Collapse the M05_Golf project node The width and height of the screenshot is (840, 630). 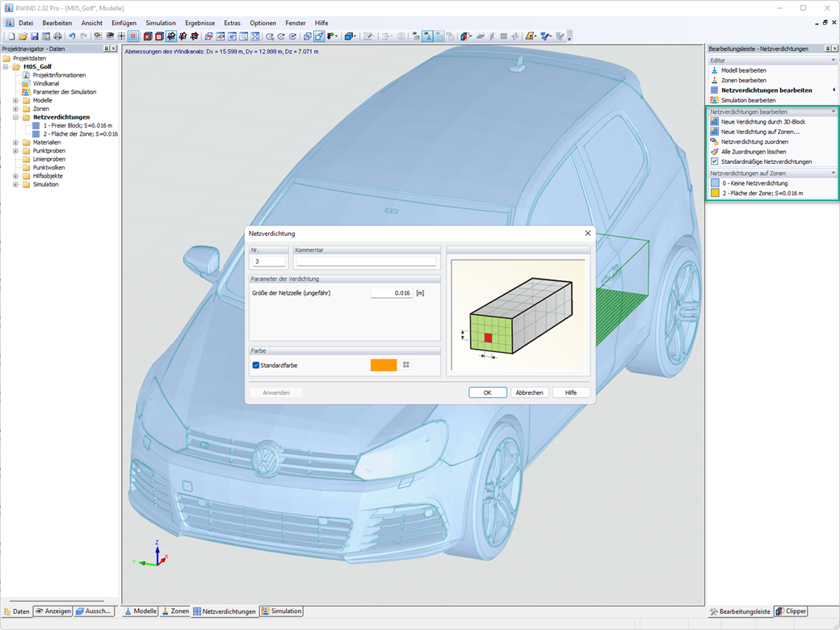tap(6, 67)
